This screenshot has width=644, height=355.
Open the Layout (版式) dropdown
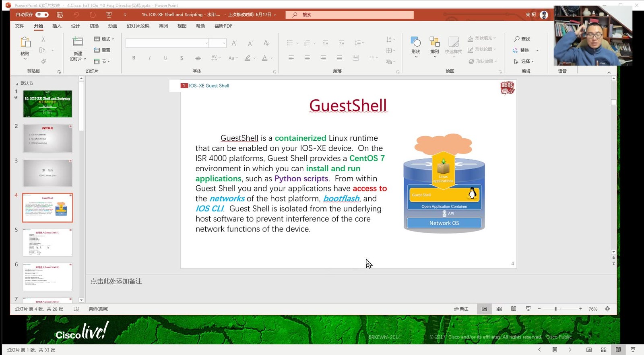click(104, 39)
